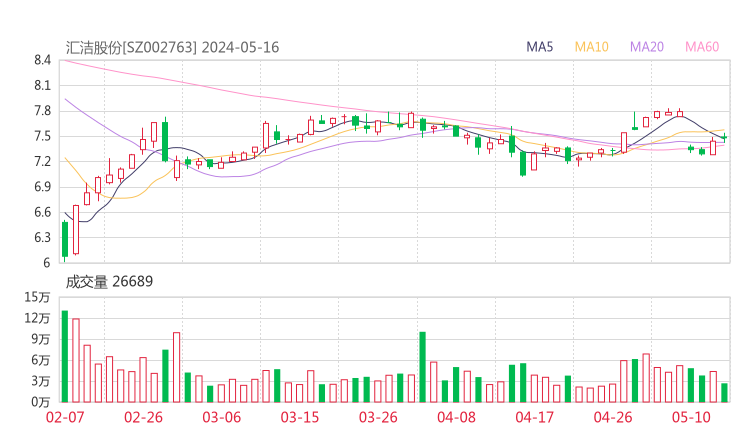This screenshot has width=740, height=440.
Task: Click the chart title 汇洁股份[SZ002763] 2024-05-16
Action: (172, 47)
